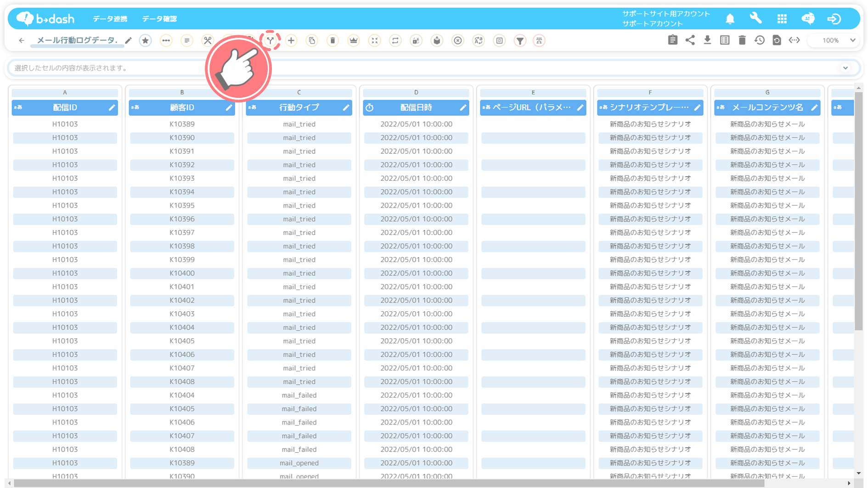Click the file restore icon
868x488 pixels.
click(777, 40)
